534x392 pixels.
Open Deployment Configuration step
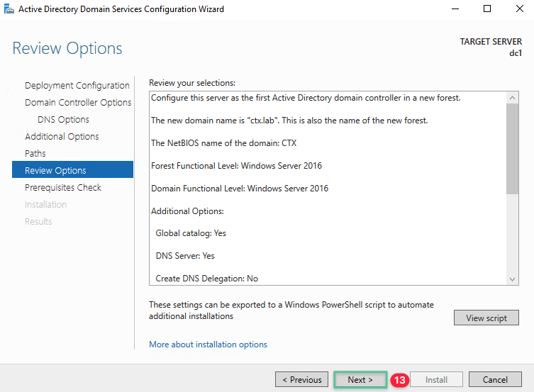77,85
